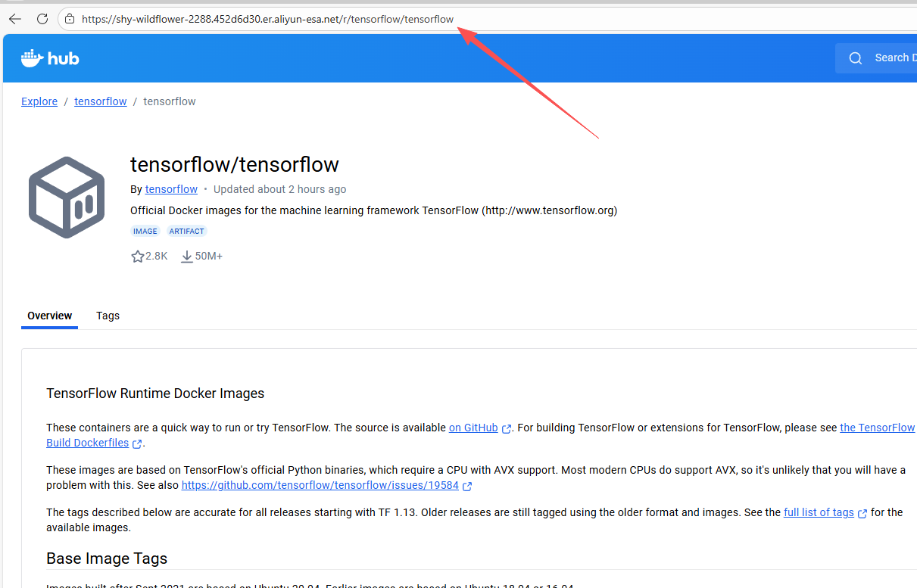Select the Overview tab
The image size is (917, 588).
[x=50, y=316]
